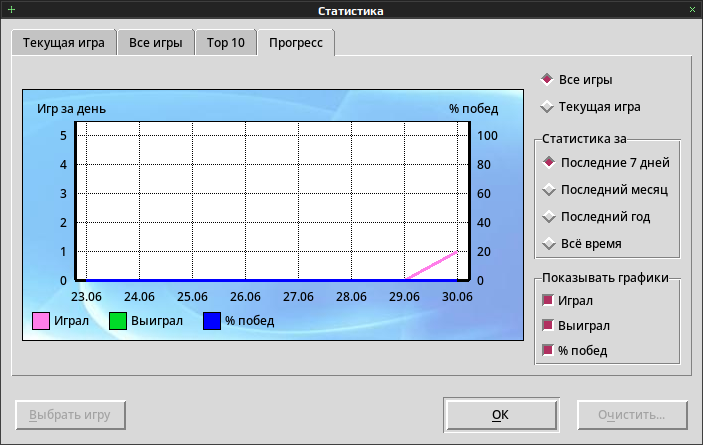Screen dimensions: 703x445
Task: Select the Прогресс tab
Action: [x=296, y=43]
